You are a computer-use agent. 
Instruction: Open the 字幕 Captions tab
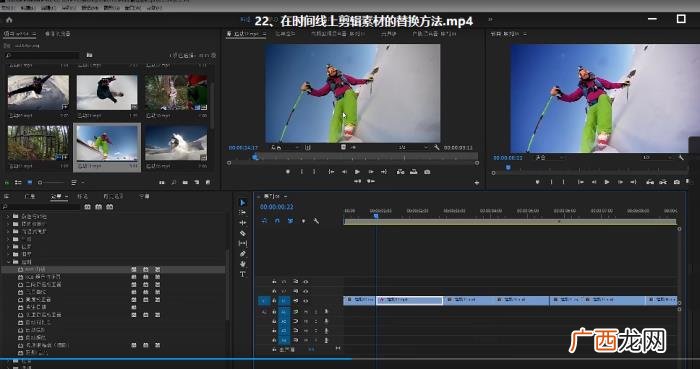point(144,196)
